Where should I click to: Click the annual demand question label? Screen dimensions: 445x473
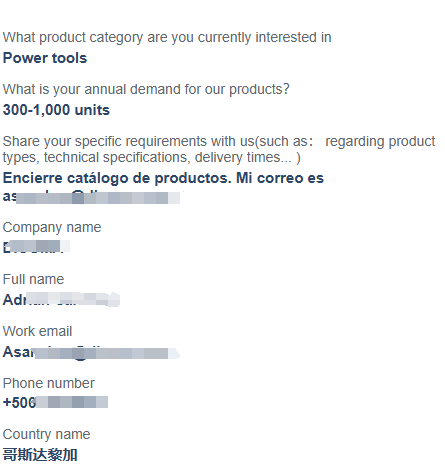click(x=146, y=90)
